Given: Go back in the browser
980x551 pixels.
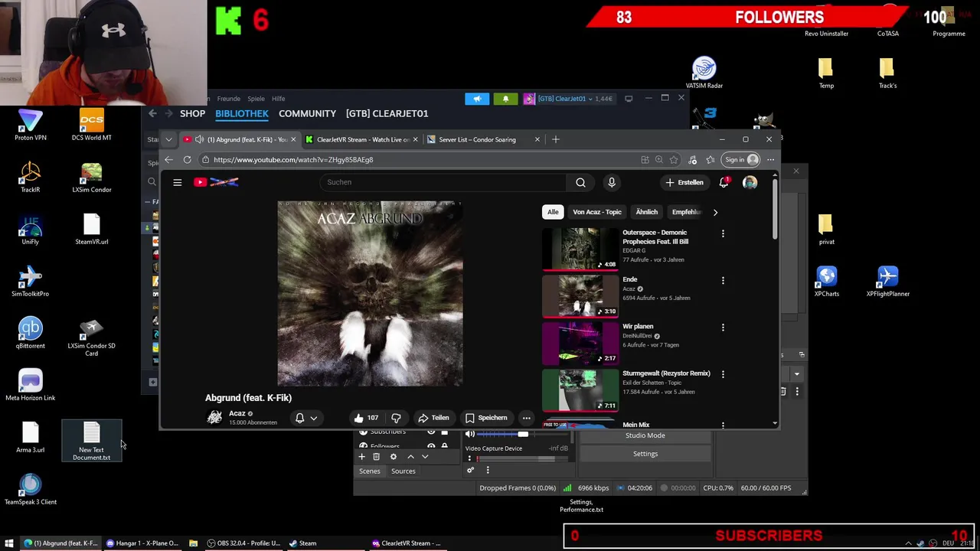Looking at the screenshot, I should click(168, 160).
